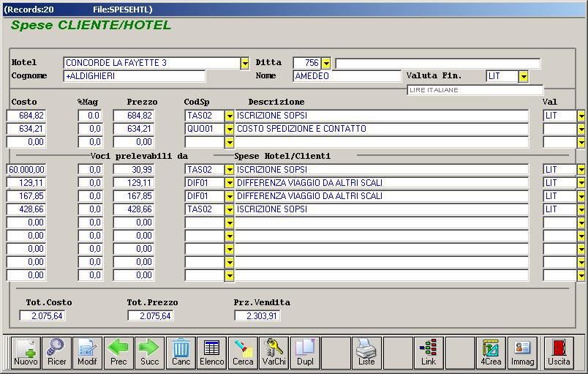Click the Tot.Costo field 2.075,64

pos(42,316)
